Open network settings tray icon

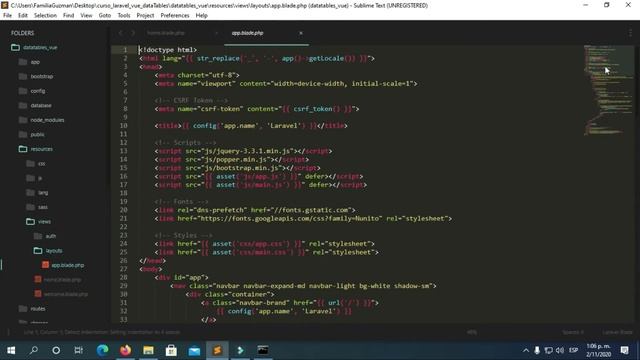click(549, 350)
